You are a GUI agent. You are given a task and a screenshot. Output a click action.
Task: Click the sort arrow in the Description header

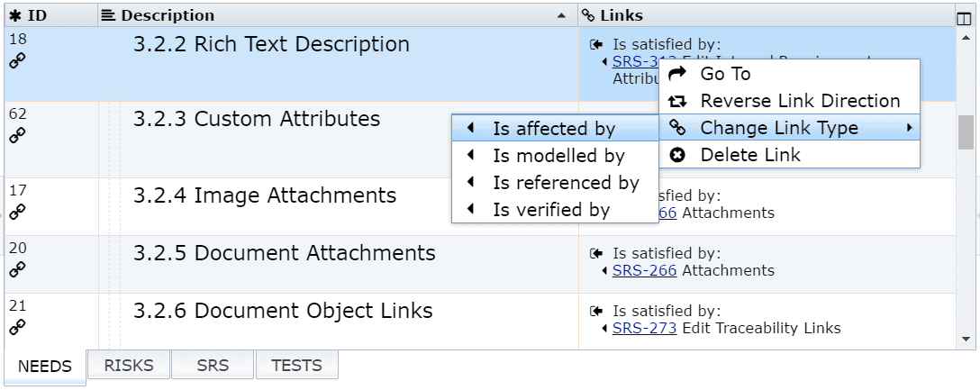click(561, 15)
